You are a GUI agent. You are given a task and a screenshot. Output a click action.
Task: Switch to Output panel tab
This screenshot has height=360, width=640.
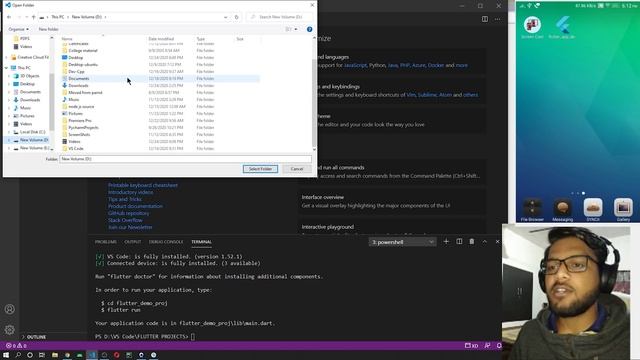click(133, 242)
